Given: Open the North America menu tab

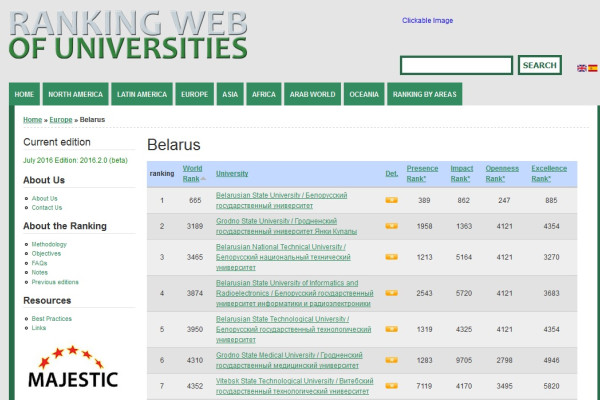Looking at the screenshot, I should pyautogui.click(x=75, y=94).
